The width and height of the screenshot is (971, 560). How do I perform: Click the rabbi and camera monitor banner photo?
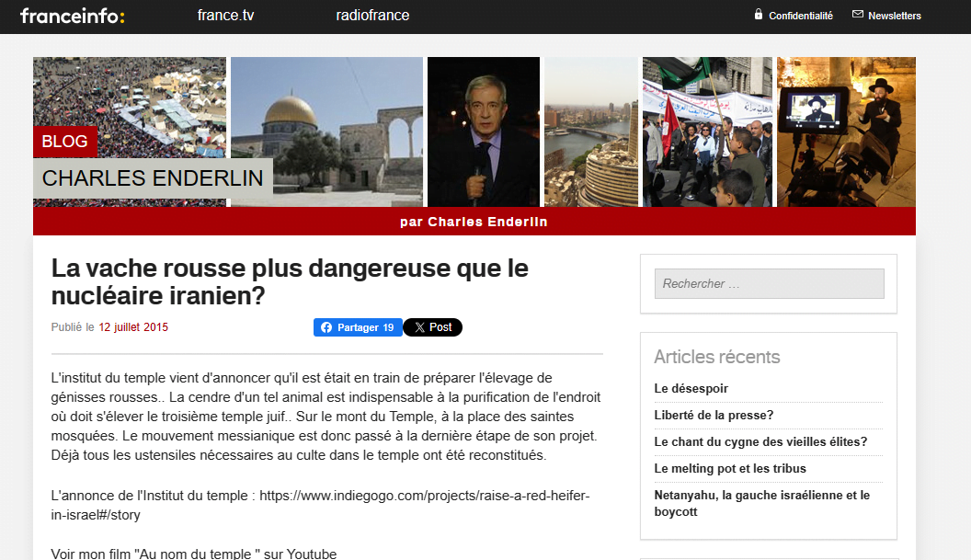(847, 131)
